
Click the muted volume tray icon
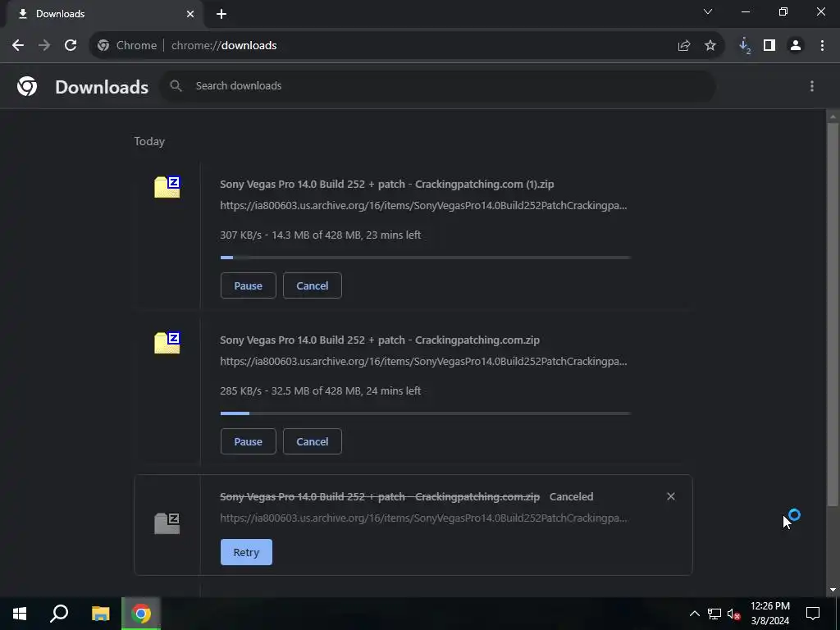733,614
